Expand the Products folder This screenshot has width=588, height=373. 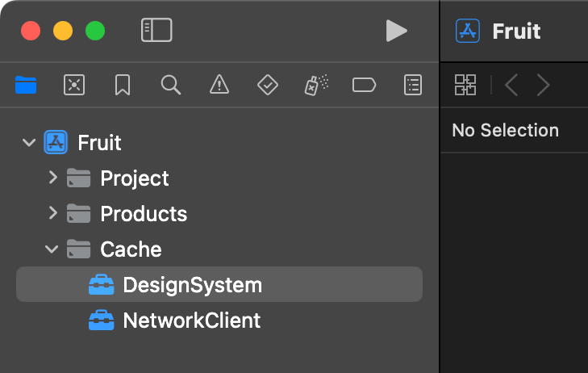coord(53,213)
